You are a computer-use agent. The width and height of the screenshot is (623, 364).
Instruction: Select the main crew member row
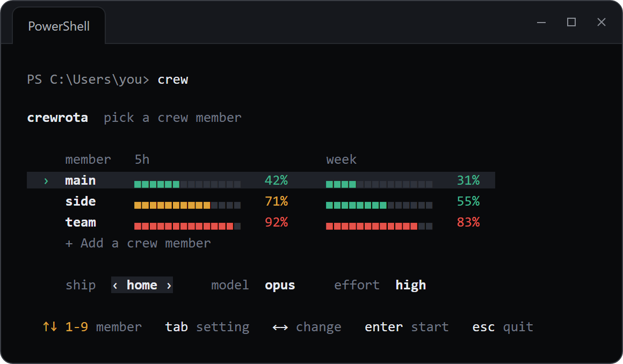(260, 180)
